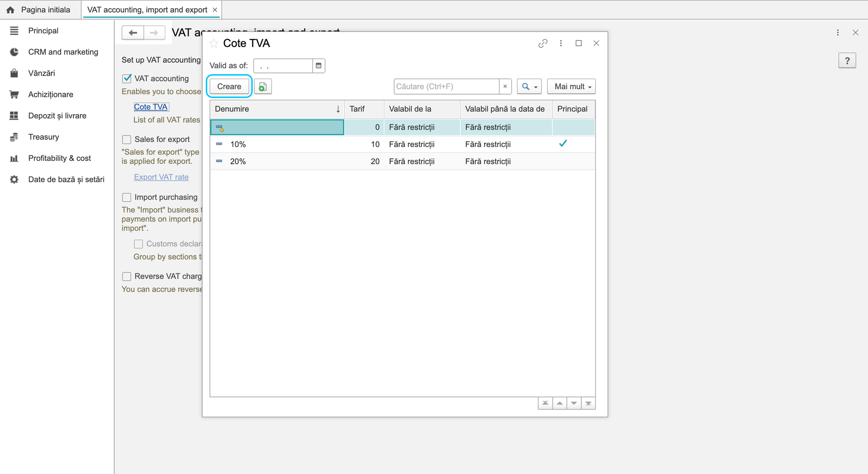Sort by the Denumire column header

277,109
